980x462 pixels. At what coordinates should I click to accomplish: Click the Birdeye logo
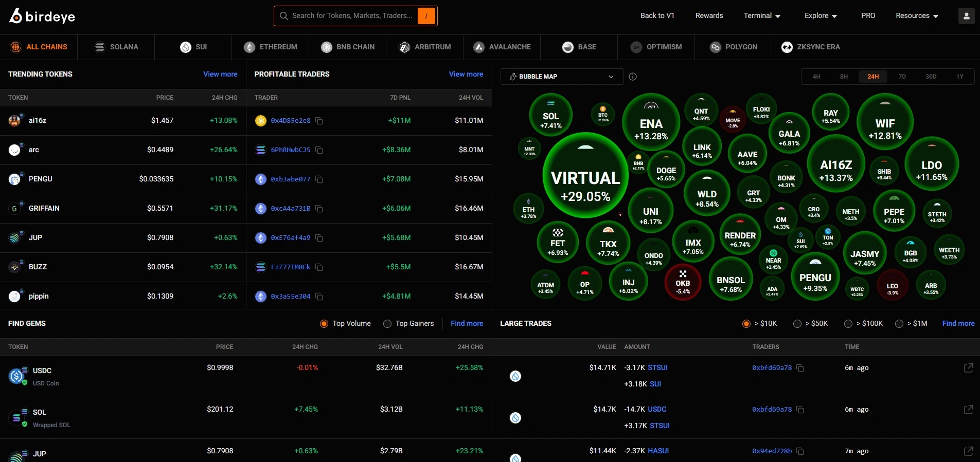click(x=42, y=16)
